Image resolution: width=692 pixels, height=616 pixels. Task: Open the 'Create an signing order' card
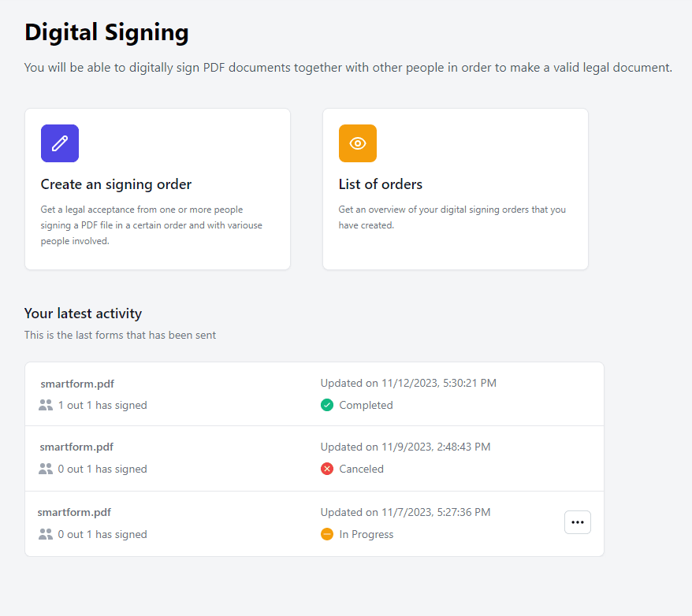[x=157, y=189]
